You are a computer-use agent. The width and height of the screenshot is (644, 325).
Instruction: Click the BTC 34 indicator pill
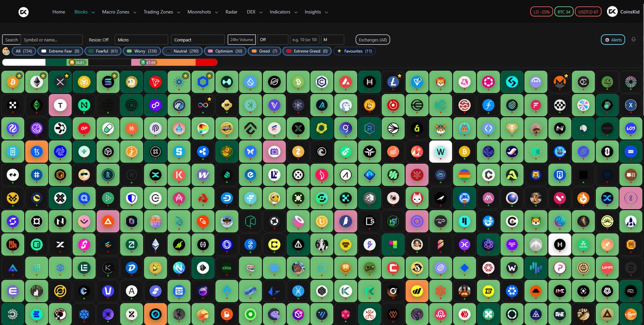(x=564, y=12)
